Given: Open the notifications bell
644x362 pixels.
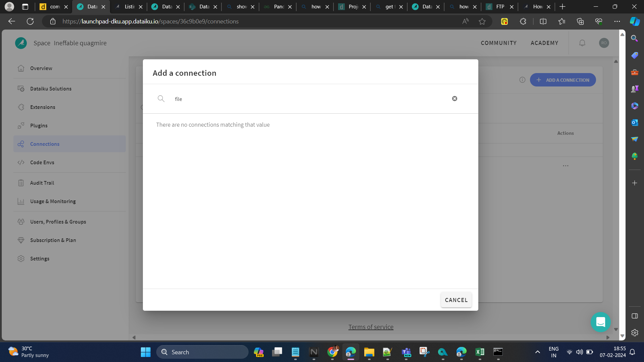Looking at the screenshot, I should (x=582, y=43).
